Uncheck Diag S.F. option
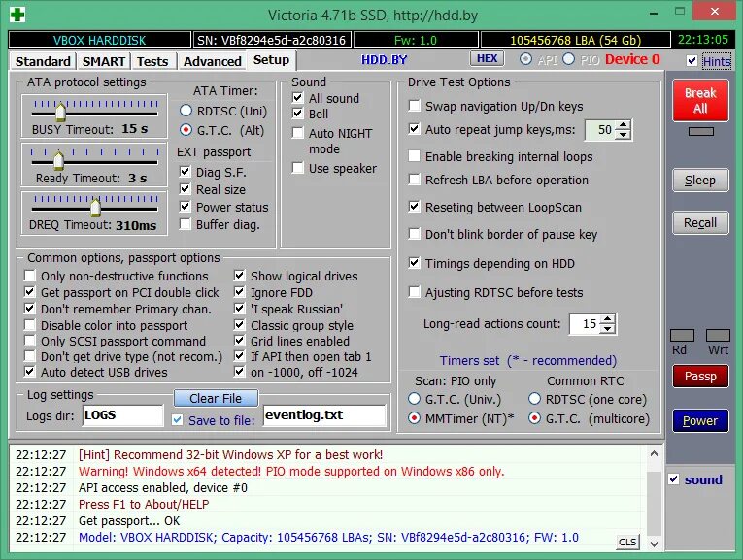 (x=186, y=172)
